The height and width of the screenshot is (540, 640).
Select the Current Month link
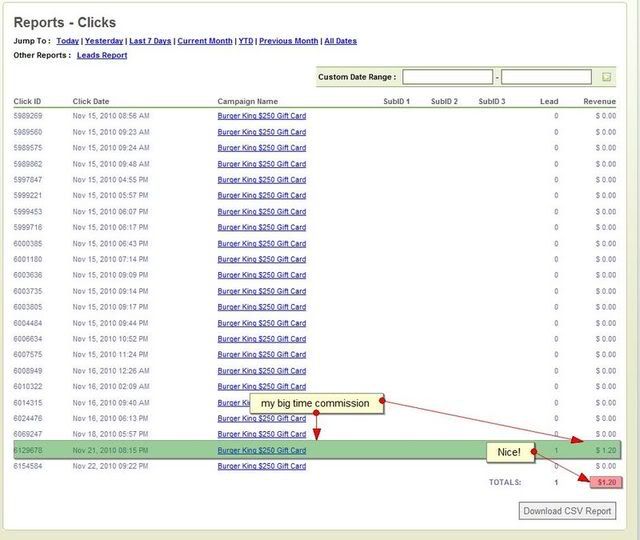(205, 41)
